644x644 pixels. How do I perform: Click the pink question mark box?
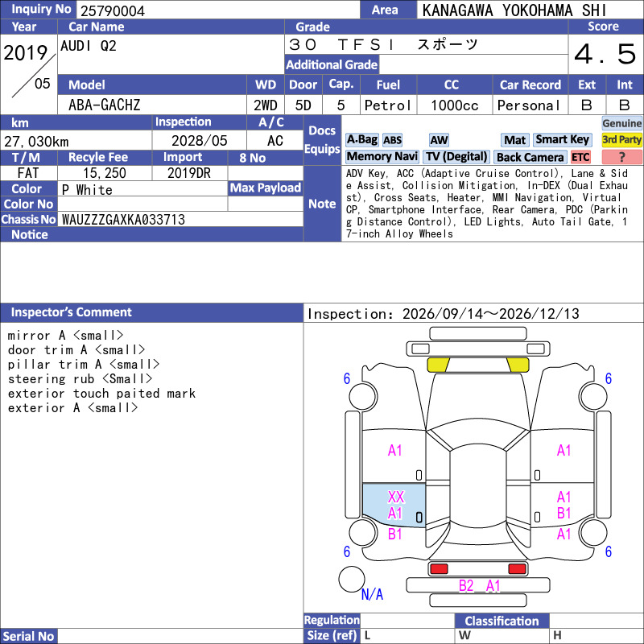click(x=621, y=157)
